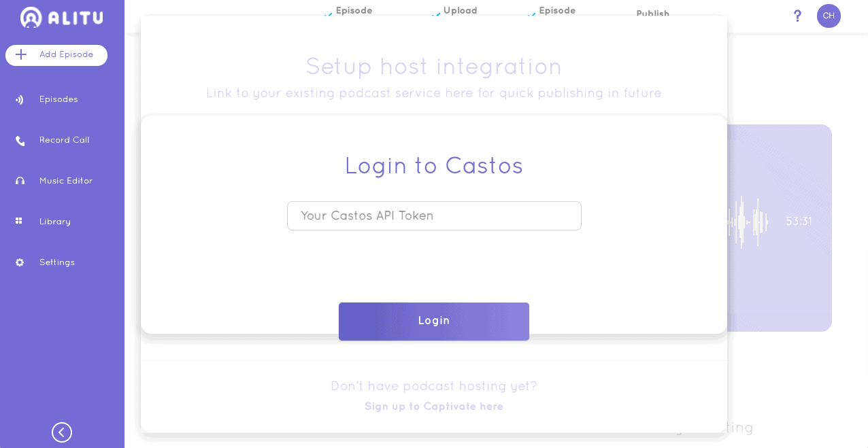This screenshot has height=448, width=868.
Task: Open the Music Editor section
Action: pyautogui.click(x=65, y=181)
